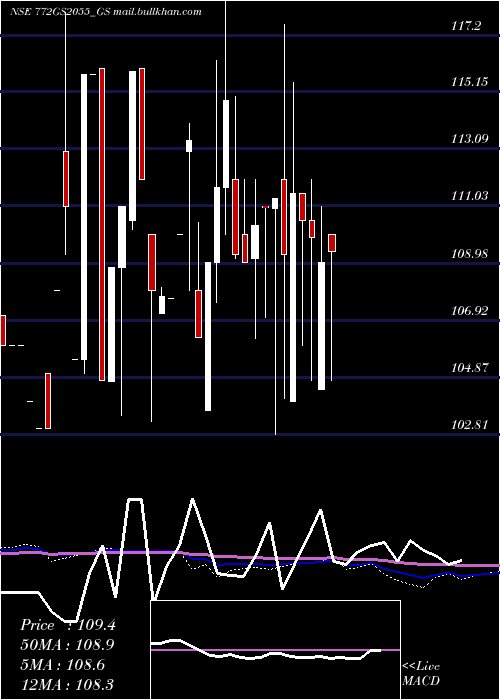Click the MACD inset chart panel

point(275,650)
